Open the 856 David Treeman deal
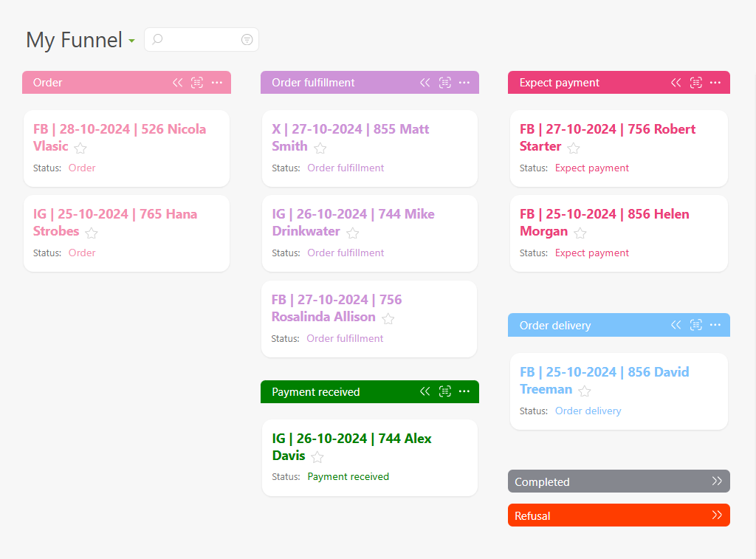This screenshot has height=559, width=756. 604,380
